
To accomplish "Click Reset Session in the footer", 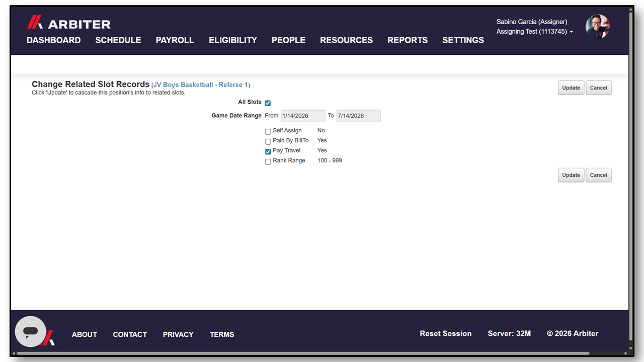I will 446,333.
